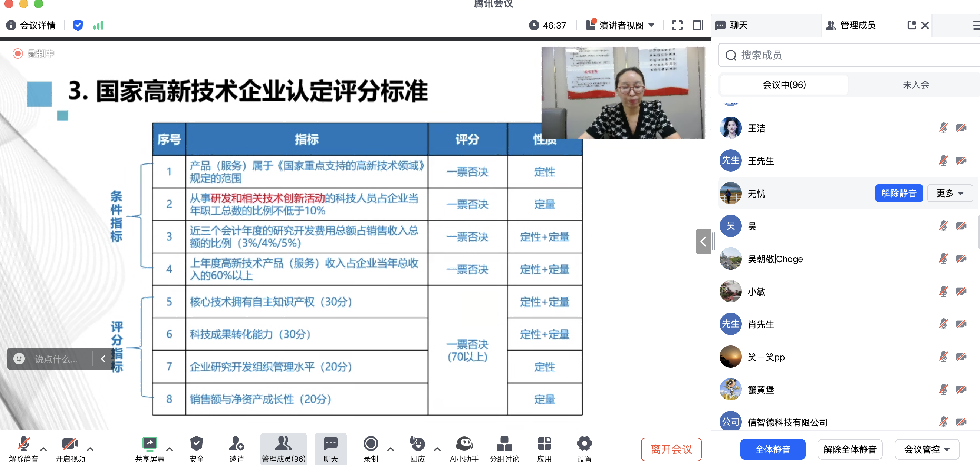Enter fullscreen mode via top bar icon
This screenshot has width=980, height=465.
[677, 26]
